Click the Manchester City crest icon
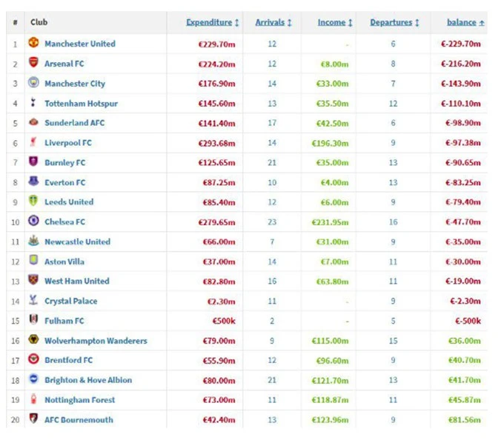This screenshot has width=504, height=446. [33, 83]
